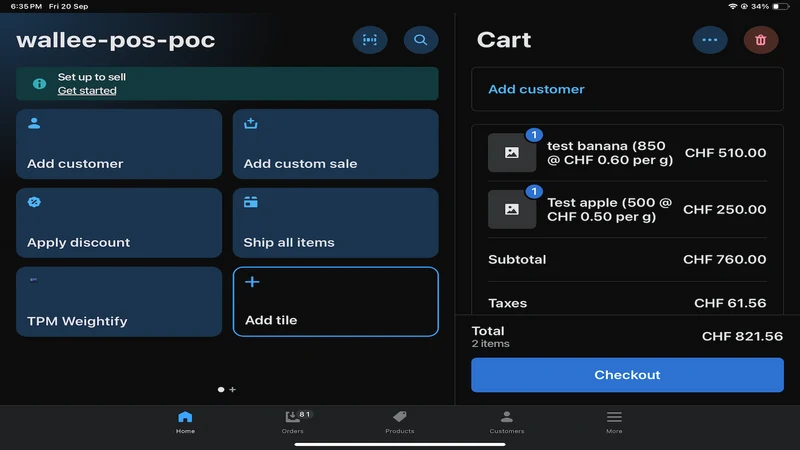
Task: Tap the Checkout button
Action: tap(627, 375)
